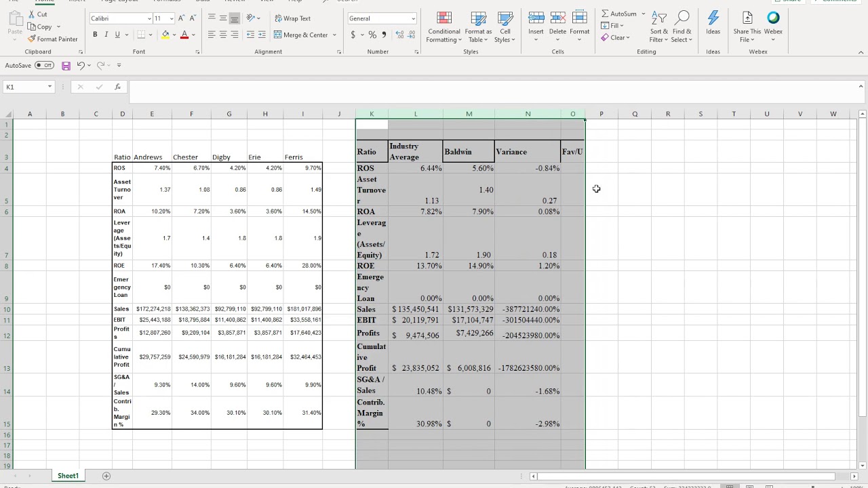The width and height of the screenshot is (868, 488).
Task: Apply the red Font Color
Action: click(184, 35)
